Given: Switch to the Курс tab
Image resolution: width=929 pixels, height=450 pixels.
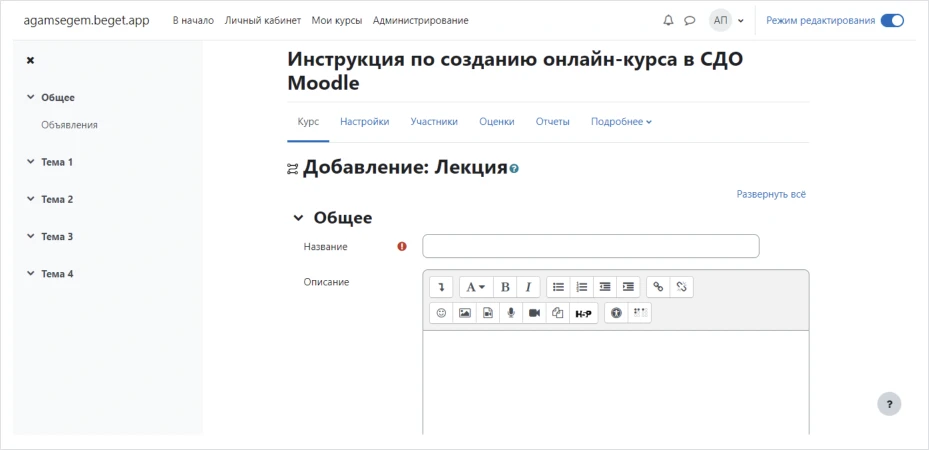Looking at the screenshot, I should pos(308,122).
